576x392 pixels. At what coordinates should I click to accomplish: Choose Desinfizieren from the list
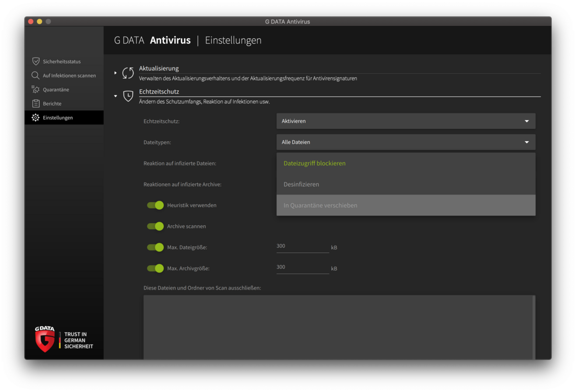[406, 185]
